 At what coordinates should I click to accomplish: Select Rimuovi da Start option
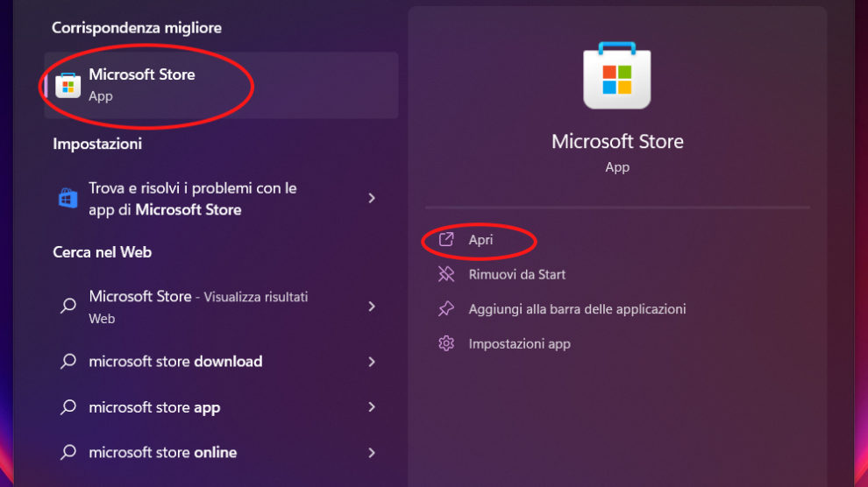[516, 274]
